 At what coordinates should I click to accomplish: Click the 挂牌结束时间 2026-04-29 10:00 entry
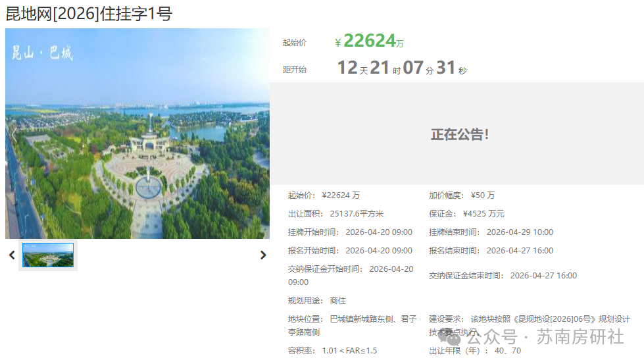(x=491, y=232)
